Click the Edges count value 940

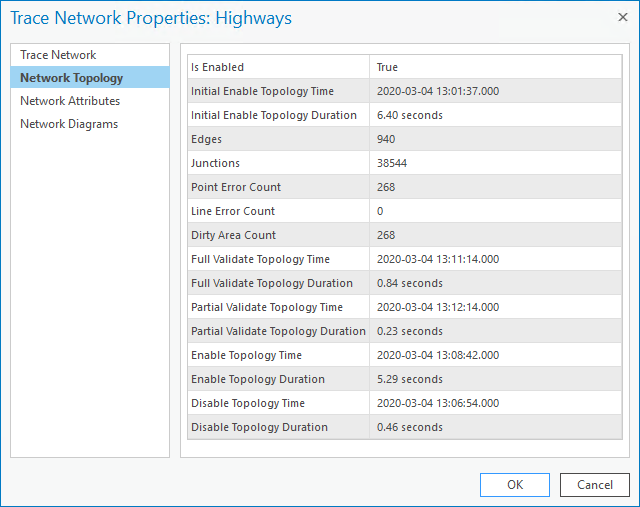tap(386, 139)
